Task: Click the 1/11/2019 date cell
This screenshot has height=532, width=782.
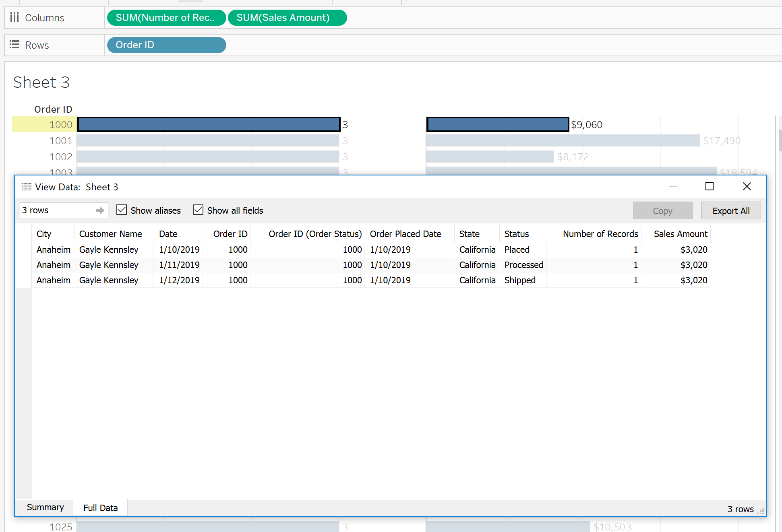Action: 179,265
